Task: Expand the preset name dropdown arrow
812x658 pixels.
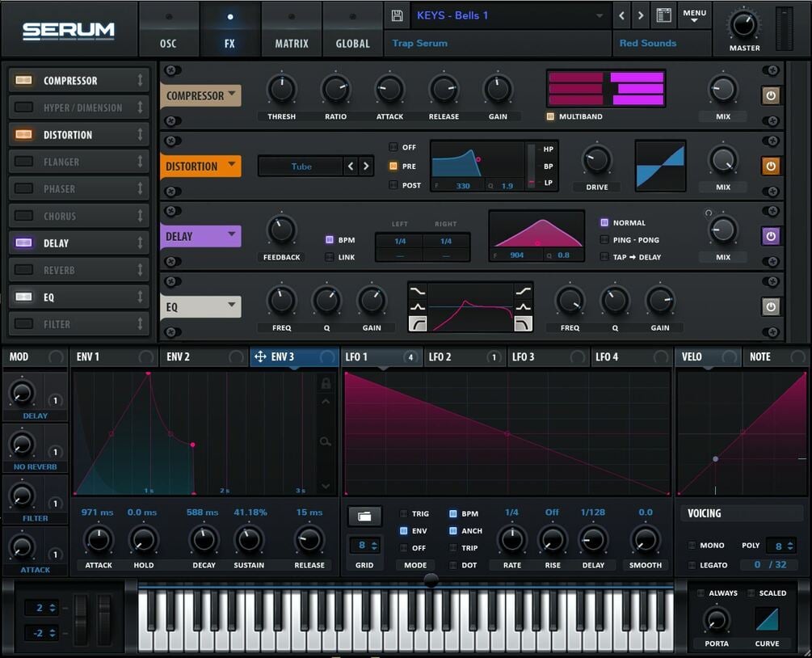Action: [600, 15]
